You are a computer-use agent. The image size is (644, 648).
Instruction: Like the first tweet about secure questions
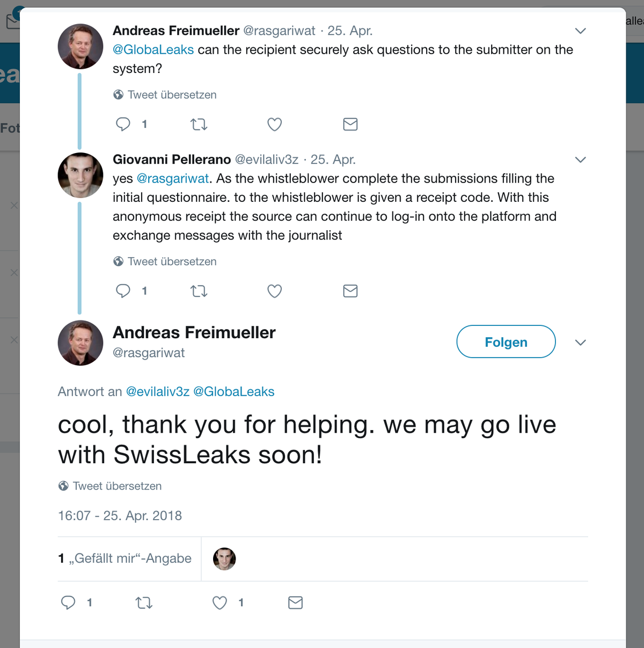tap(275, 125)
